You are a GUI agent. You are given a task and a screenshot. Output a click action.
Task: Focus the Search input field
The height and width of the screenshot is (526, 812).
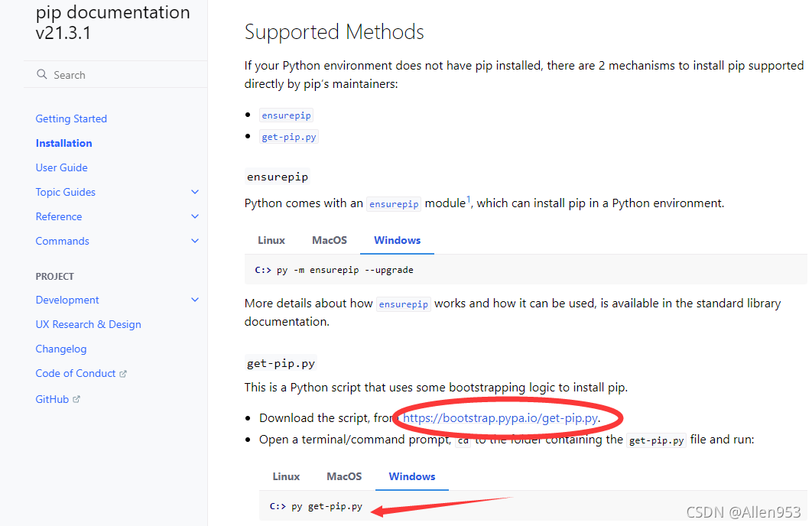click(116, 75)
